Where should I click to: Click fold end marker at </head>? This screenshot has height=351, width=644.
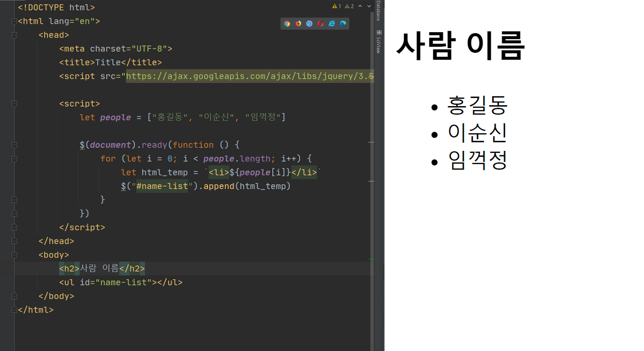pos(14,241)
